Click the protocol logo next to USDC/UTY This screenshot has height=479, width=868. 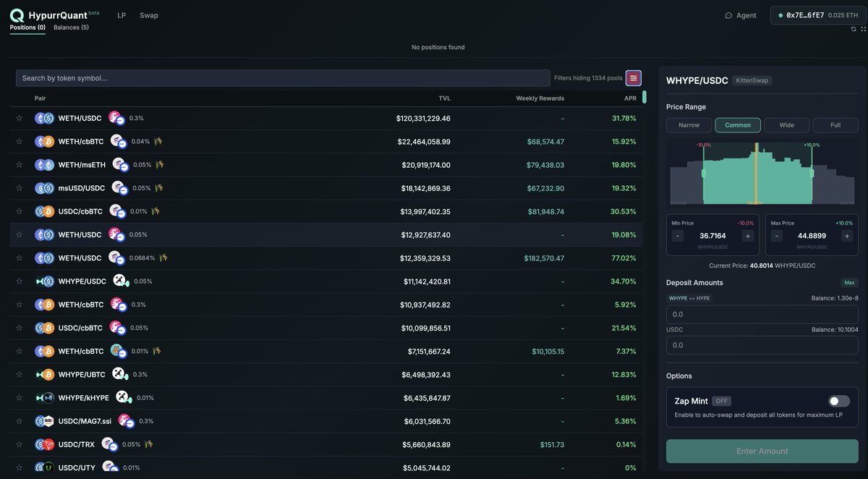110,467
